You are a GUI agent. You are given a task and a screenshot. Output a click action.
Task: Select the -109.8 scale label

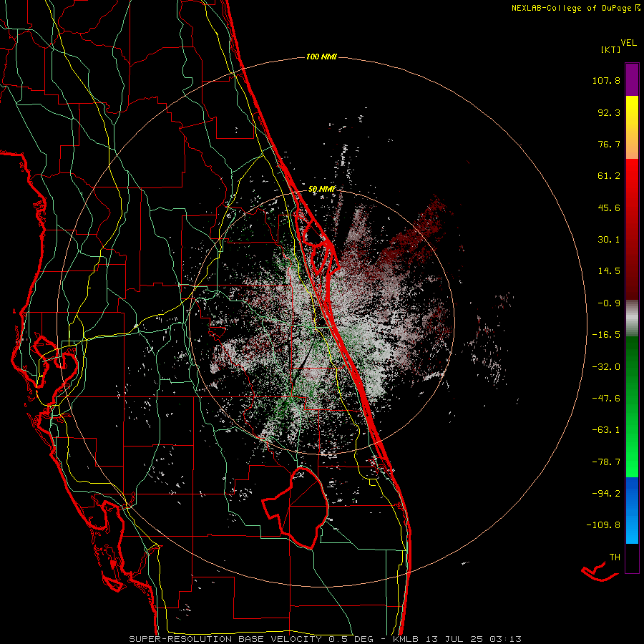(603, 525)
